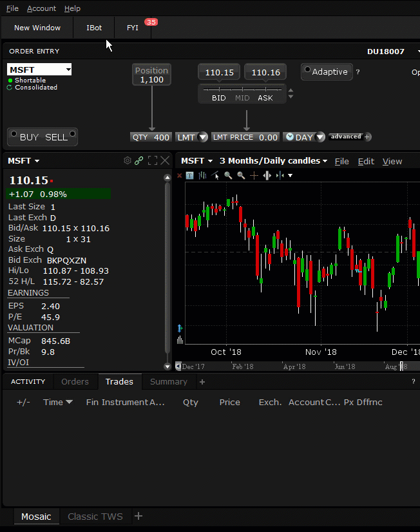Open the Account menu
Viewport: 420px width, 532px height.
(x=41, y=8)
